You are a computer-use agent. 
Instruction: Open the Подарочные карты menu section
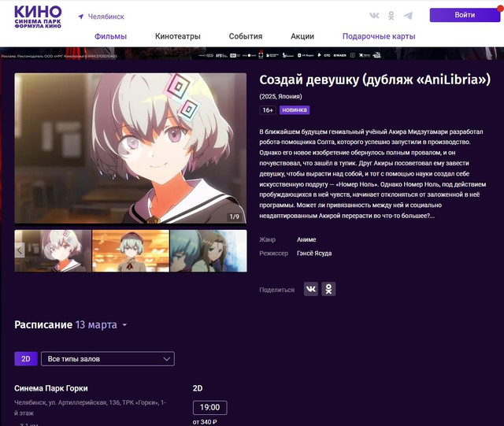tap(379, 36)
